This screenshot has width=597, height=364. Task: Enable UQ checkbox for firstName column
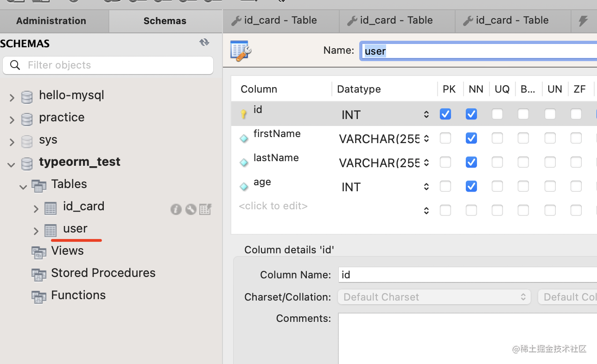(497, 138)
